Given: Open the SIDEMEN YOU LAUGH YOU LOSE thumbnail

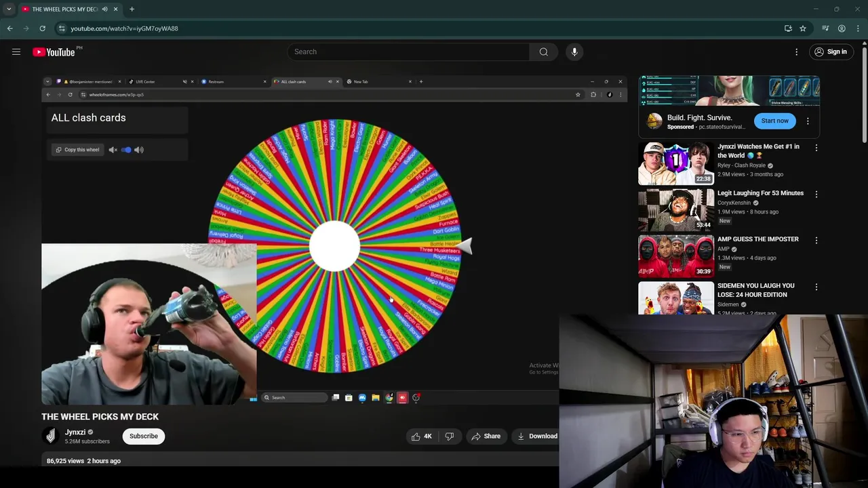Looking at the screenshot, I should pyautogui.click(x=676, y=298).
